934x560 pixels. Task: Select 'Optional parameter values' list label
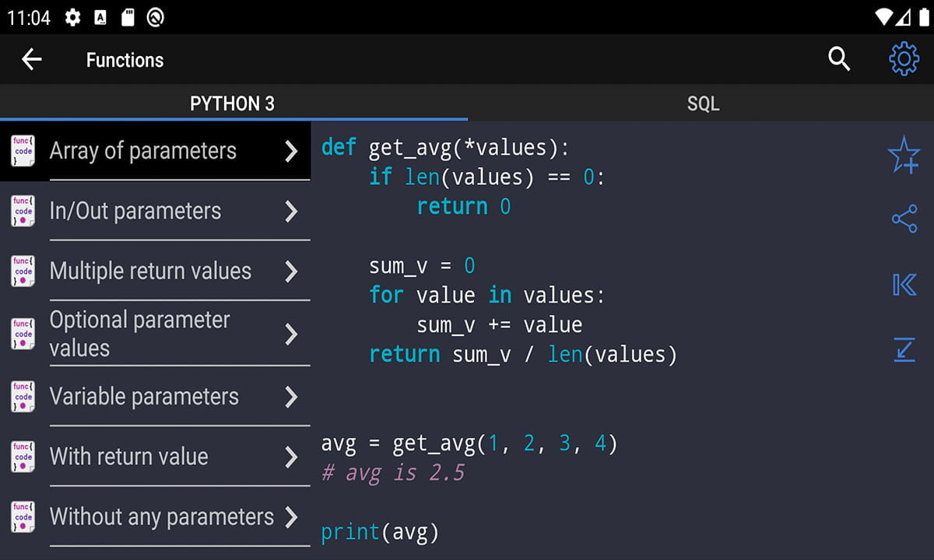point(140,334)
